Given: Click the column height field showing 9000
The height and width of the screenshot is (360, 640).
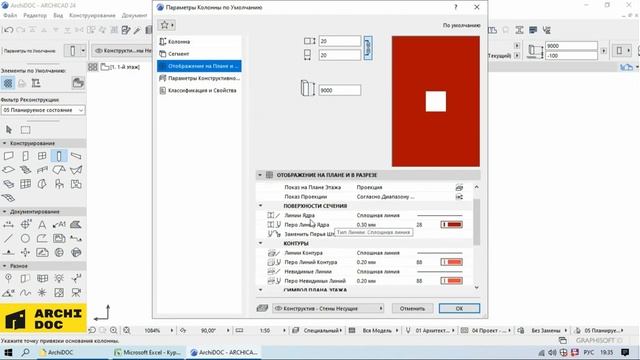Looking at the screenshot, I should tap(339, 90).
